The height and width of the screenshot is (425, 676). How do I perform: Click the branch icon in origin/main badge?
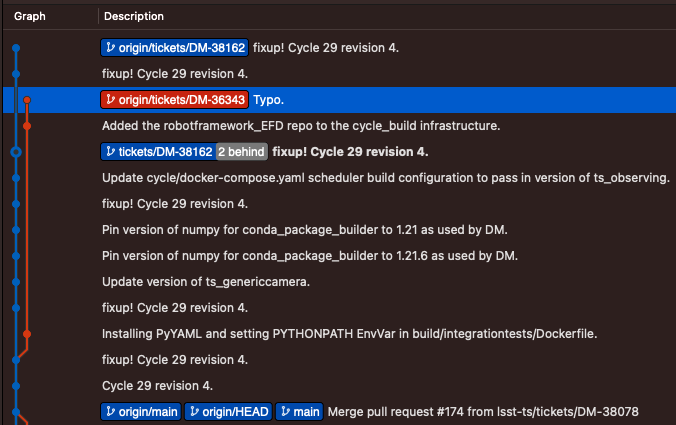point(111,412)
